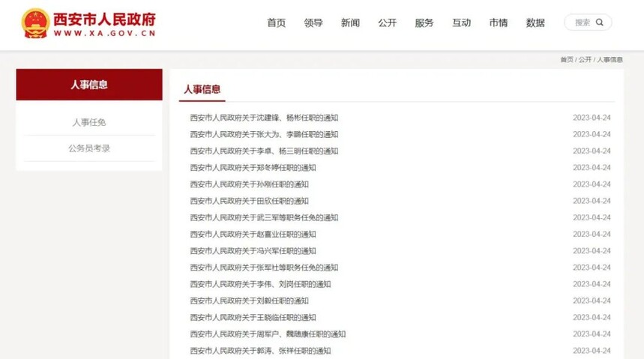Click the WWW.XA.GOV.CN text under title
This screenshot has width=644, height=359.
tap(105, 33)
